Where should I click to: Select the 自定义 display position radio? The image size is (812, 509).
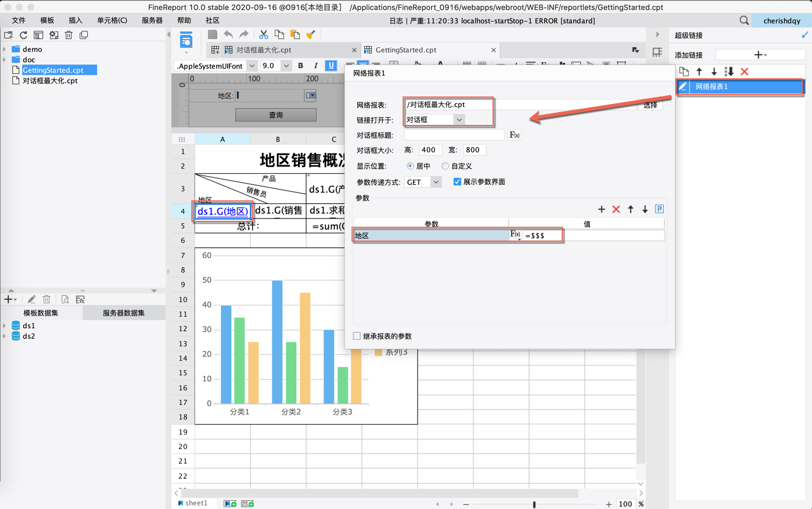[445, 166]
